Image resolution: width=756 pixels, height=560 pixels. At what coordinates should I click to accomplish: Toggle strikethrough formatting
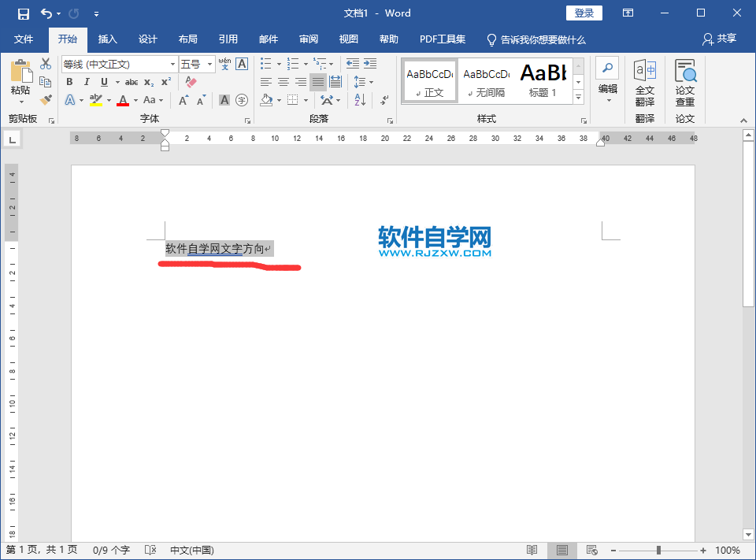coord(132,82)
